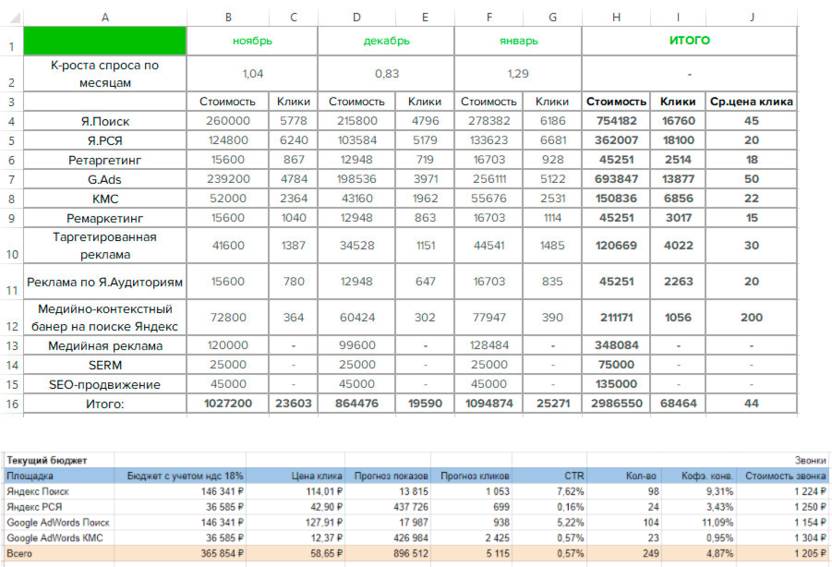Click the green-filled cell in row 1
Screen dimensions: 832x567
pyautogui.click(x=105, y=41)
